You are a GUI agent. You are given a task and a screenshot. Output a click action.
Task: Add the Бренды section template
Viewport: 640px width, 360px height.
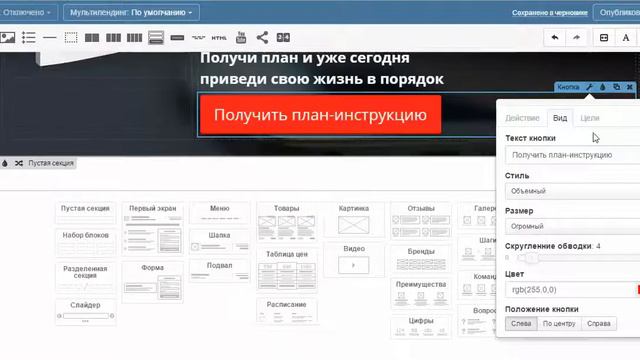click(421, 259)
